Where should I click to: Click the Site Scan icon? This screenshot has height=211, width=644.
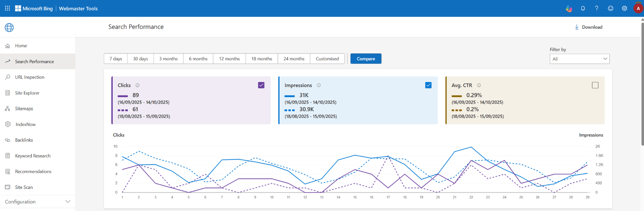[x=8, y=187]
